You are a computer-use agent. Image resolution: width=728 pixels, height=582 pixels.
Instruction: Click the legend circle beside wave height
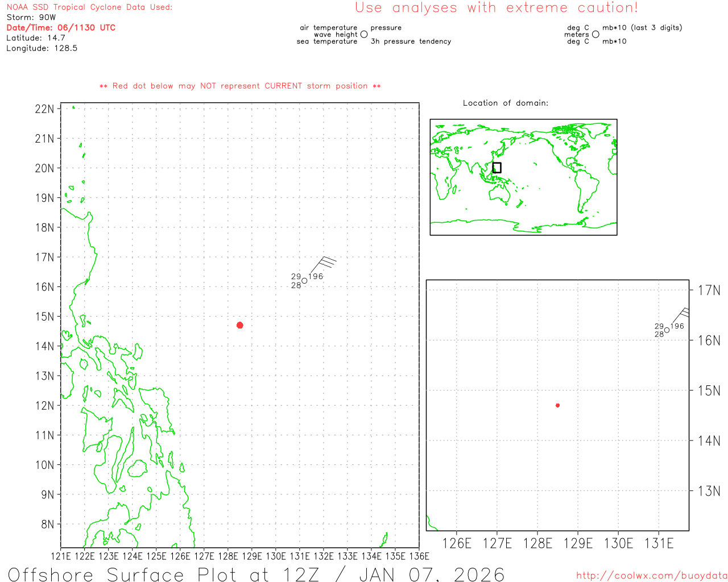pyautogui.click(x=364, y=35)
